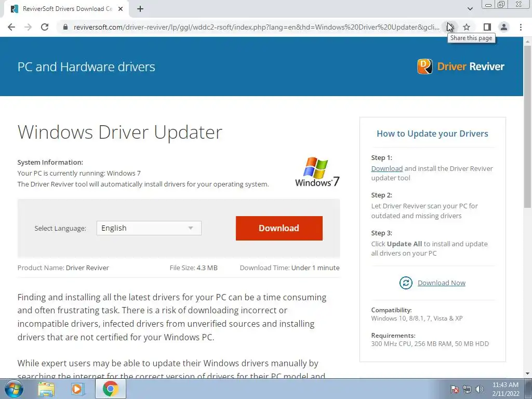The height and width of the screenshot is (399, 532).
Task: Open the tab search chevron
Action: 470,9
